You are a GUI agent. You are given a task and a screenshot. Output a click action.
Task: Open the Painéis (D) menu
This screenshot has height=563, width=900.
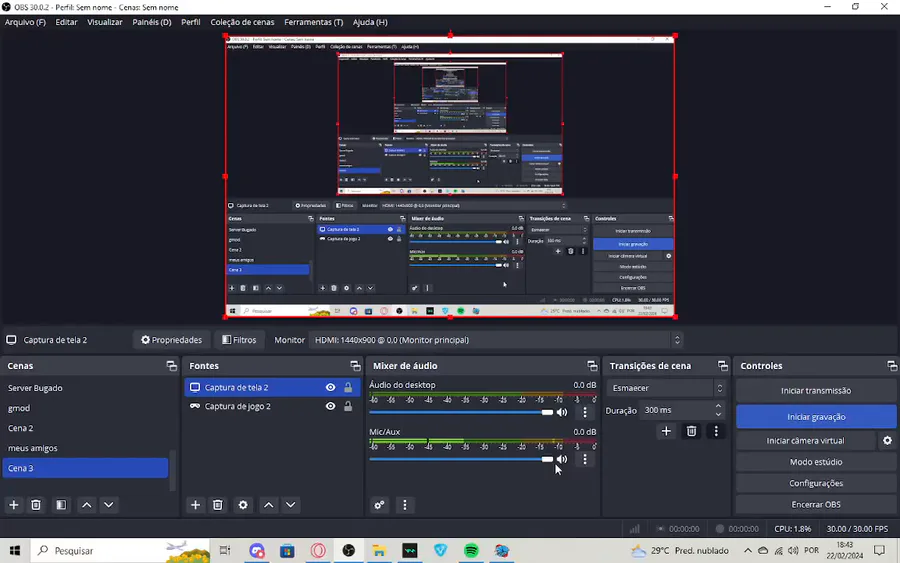tap(152, 22)
